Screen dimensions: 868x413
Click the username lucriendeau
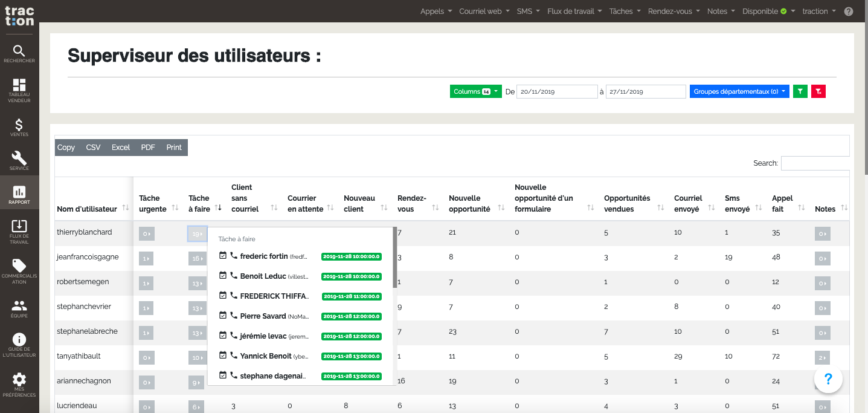point(77,406)
